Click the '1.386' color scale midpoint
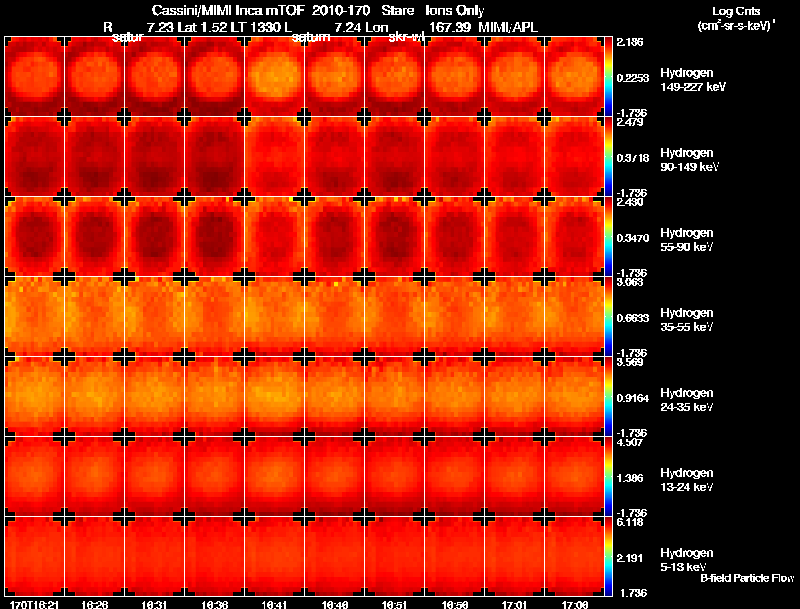 pyautogui.click(x=630, y=478)
